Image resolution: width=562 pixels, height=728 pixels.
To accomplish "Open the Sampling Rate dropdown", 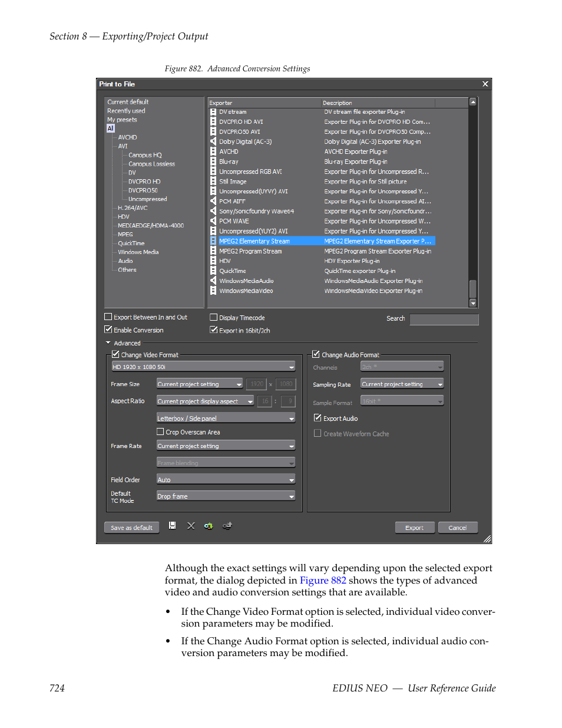I will pyautogui.click(x=402, y=384).
